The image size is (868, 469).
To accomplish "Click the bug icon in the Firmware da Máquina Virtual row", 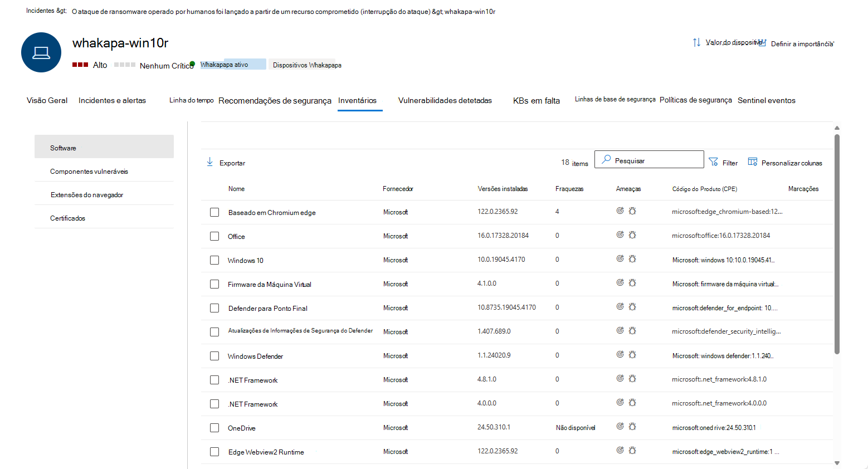I will [632, 283].
